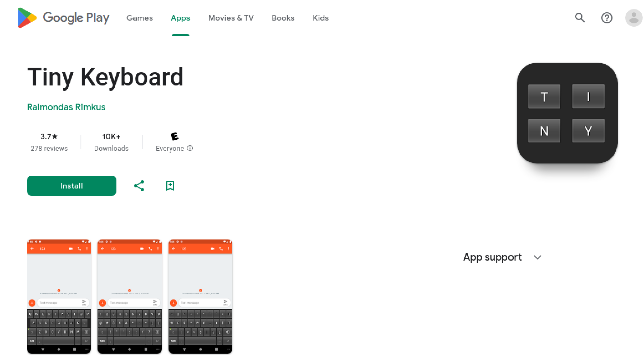Viewport: 644px width, 362px height.
Task: View the 3.7 star rating
Action: 49,137
